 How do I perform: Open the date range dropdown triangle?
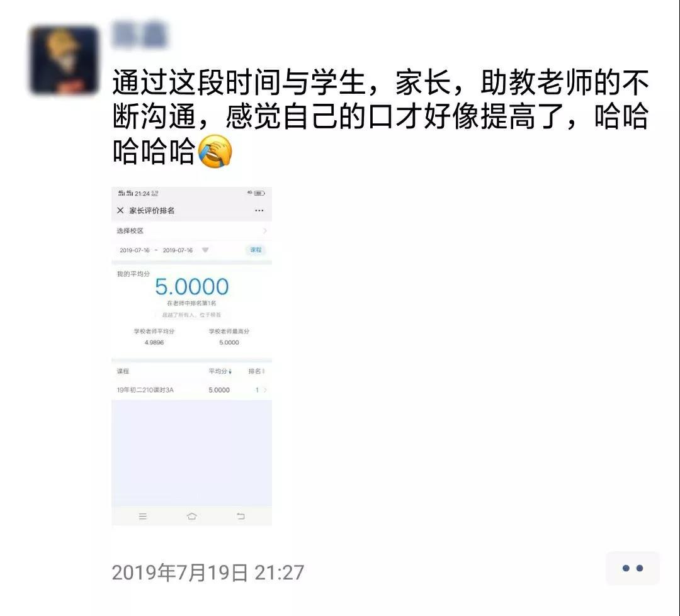point(205,250)
